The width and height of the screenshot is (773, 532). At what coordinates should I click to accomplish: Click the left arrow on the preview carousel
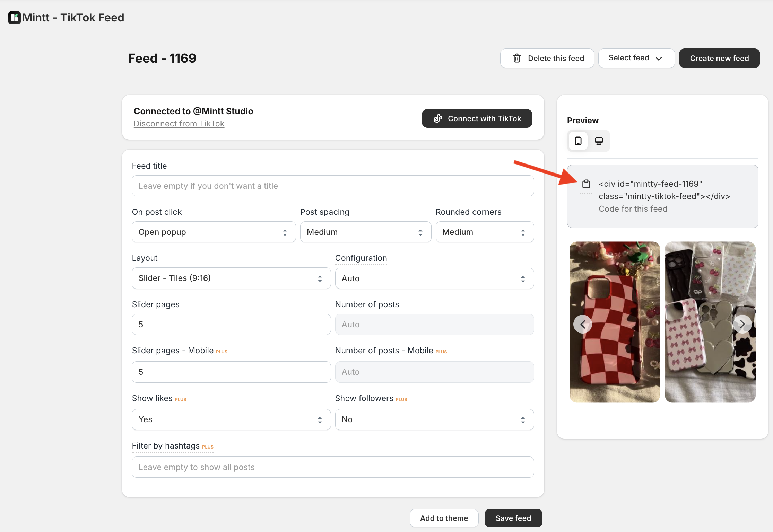[x=583, y=324]
